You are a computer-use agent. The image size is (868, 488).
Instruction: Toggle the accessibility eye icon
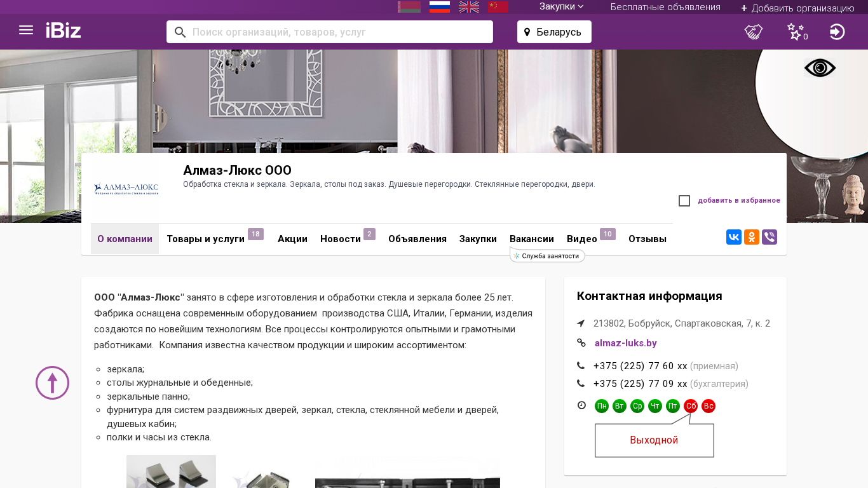tap(820, 68)
